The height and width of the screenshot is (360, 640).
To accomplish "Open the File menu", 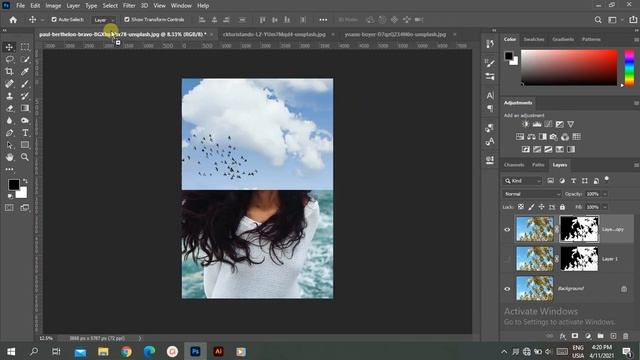I will tap(20, 6).
